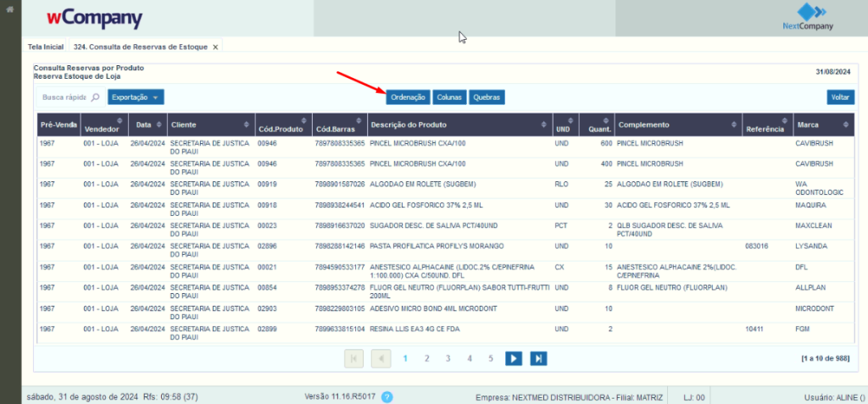Image resolution: width=868 pixels, height=404 pixels.
Task: Go to first results page arrow
Action: (353, 358)
